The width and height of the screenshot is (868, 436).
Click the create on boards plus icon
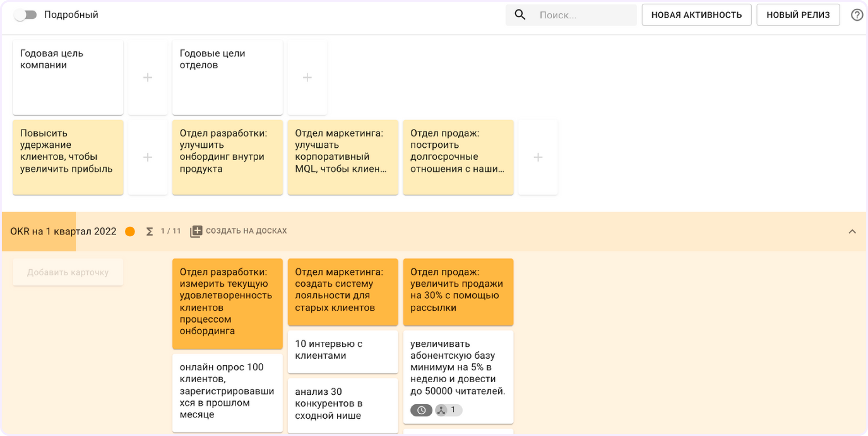coord(196,231)
